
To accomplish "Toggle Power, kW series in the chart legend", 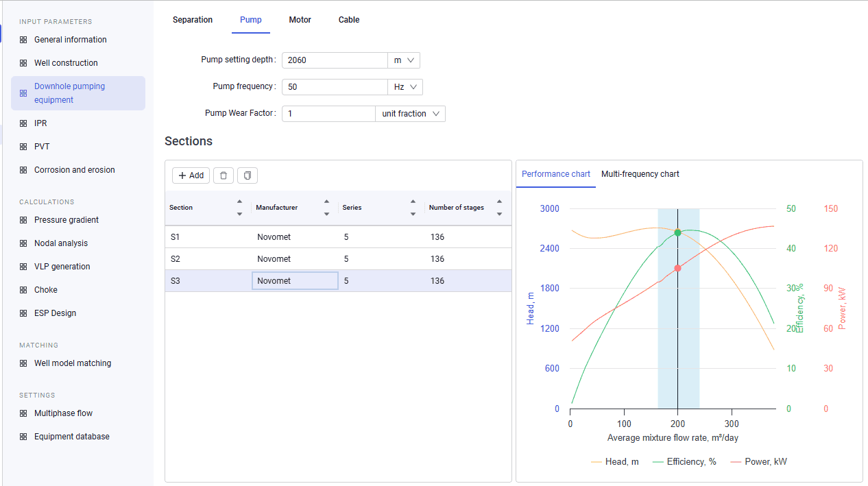I will click(x=759, y=462).
